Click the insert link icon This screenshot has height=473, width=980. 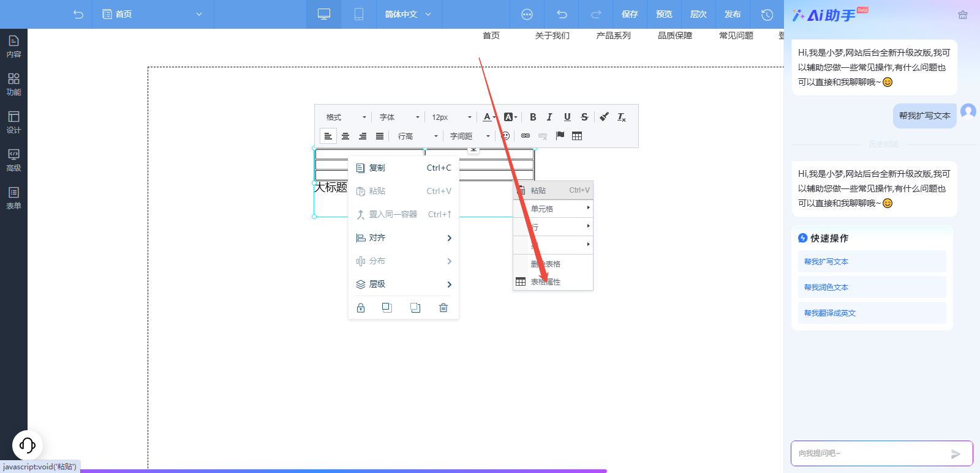tap(526, 136)
